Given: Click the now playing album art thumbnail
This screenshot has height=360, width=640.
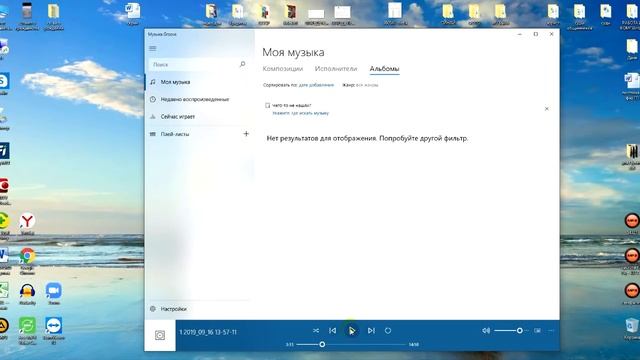Looking at the screenshot, I should [x=160, y=336].
